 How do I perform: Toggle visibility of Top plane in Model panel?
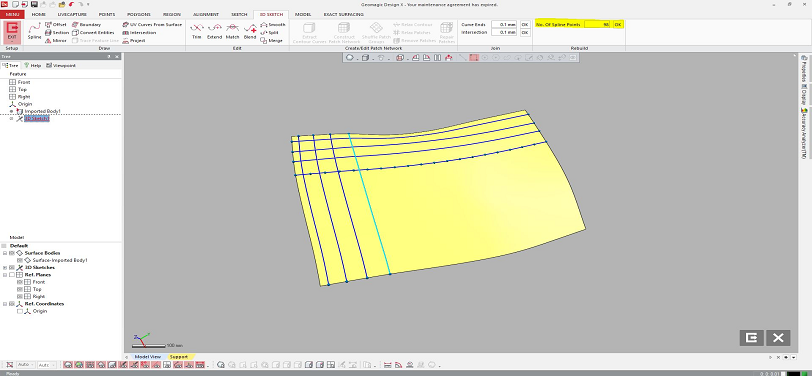20,290
